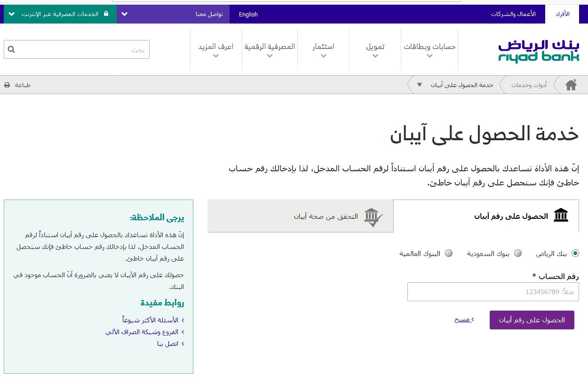This screenshot has height=384, width=588.
Task: Expand the استثمار navigation dropdown
Action: tap(323, 49)
